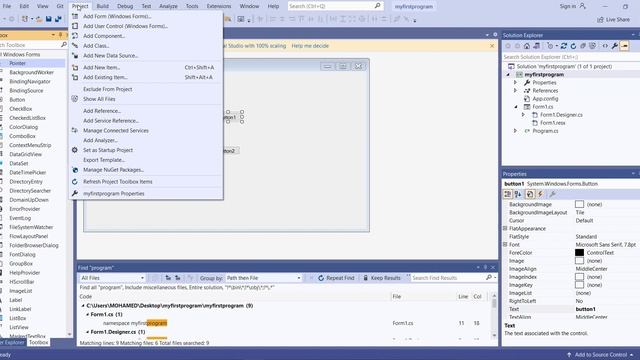Click Sign in link

coord(568,6)
